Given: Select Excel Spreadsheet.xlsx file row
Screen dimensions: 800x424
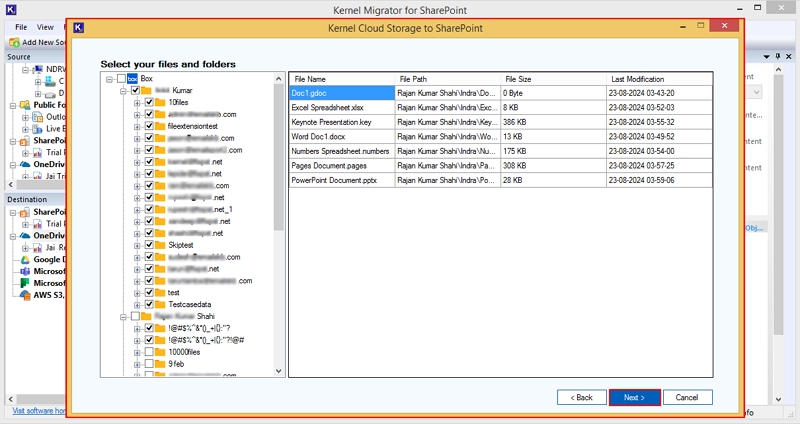Looking at the screenshot, I should tap(501, 108).
